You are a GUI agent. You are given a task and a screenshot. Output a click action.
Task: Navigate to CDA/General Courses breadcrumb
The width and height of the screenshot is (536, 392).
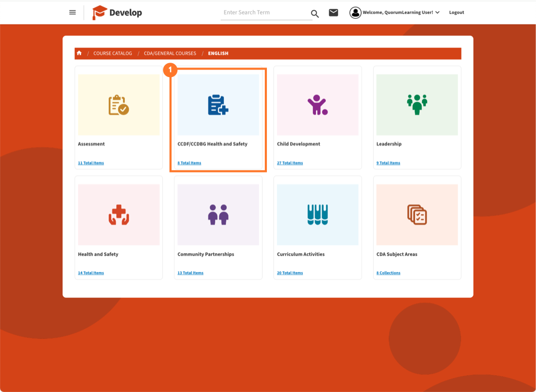point(170,54)
